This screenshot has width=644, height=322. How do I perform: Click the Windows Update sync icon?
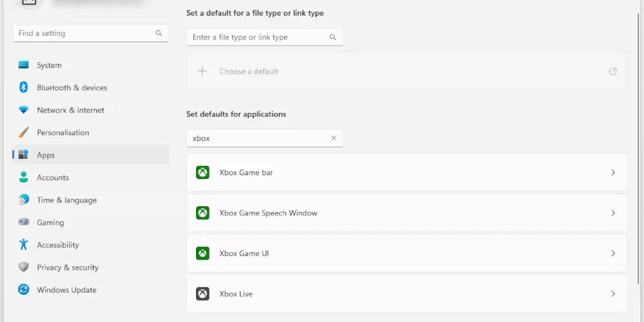pyautogui.click(x=24, y=290)
